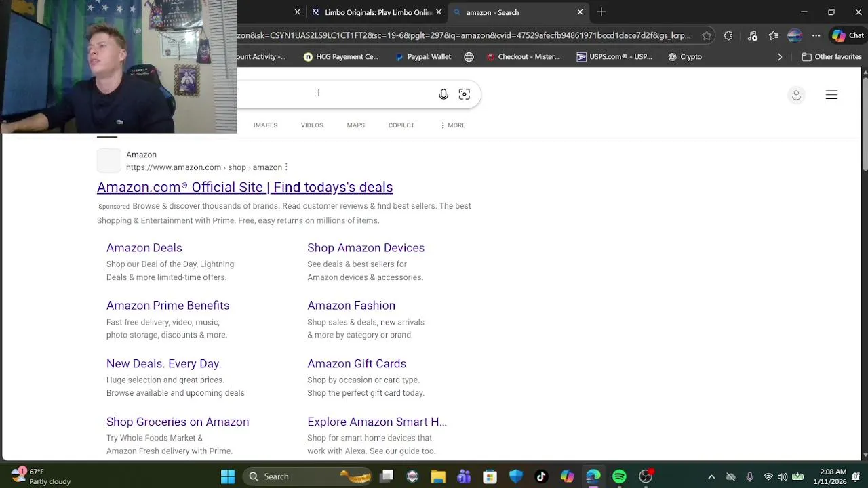Open ad options next to Amazon URL
The height and width of the screenshot is (488, 868).
[x=286, y=167]
